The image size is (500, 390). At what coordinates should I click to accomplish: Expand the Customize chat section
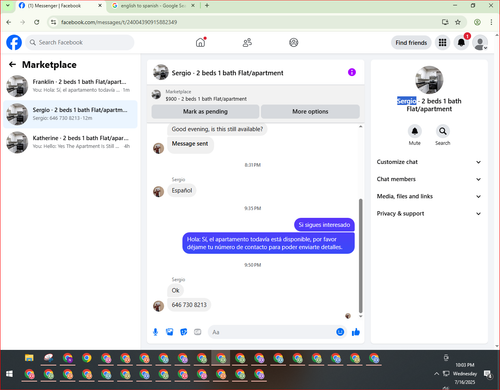(x=429, y=162)
